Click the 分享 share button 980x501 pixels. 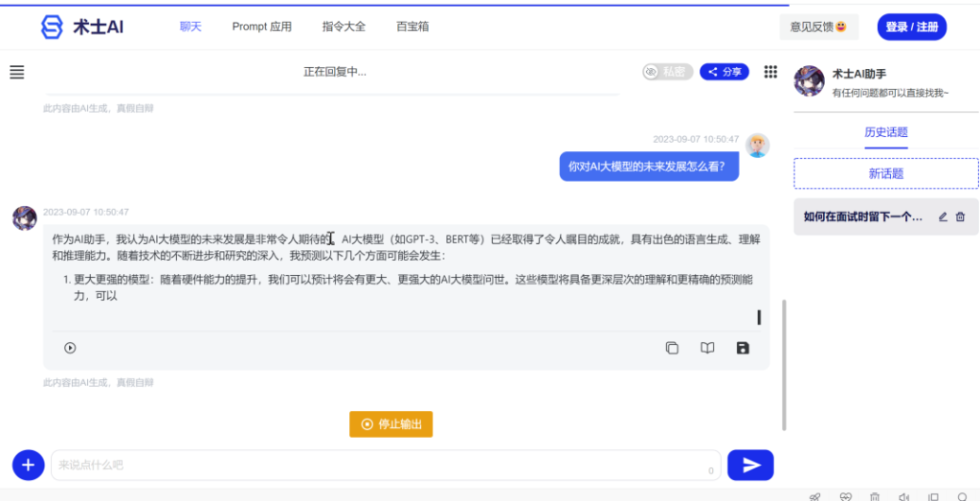[724, 72]
